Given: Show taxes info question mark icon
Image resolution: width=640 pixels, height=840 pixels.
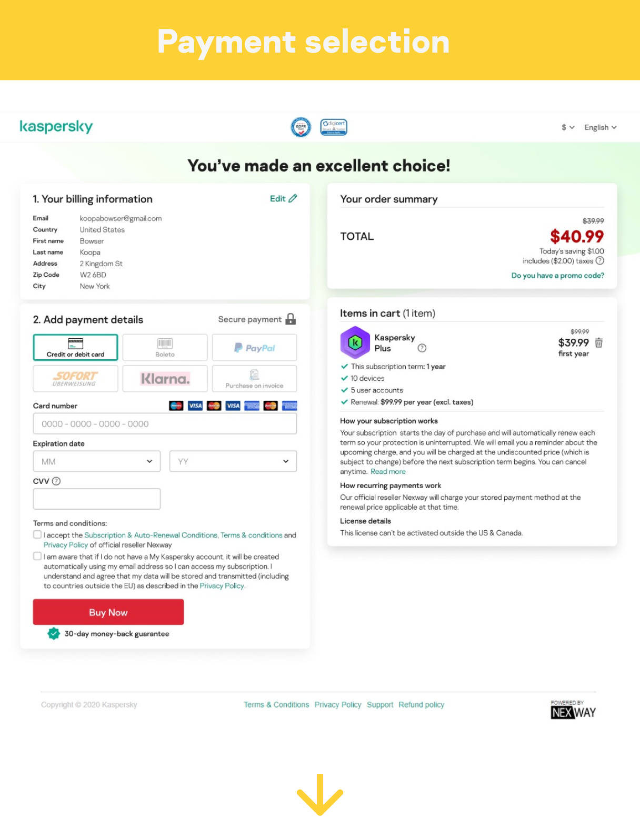Looking at the screenshot, I should coord(600,261).
